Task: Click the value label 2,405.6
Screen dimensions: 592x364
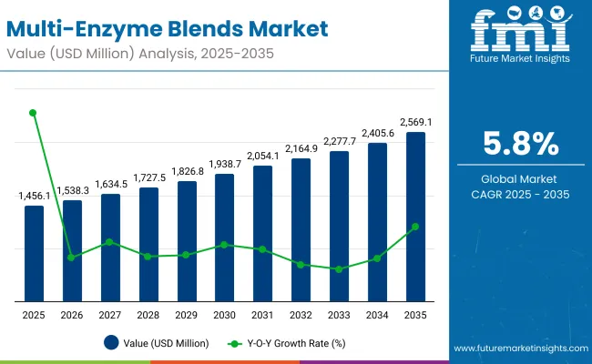Action: tap(378, 133)
